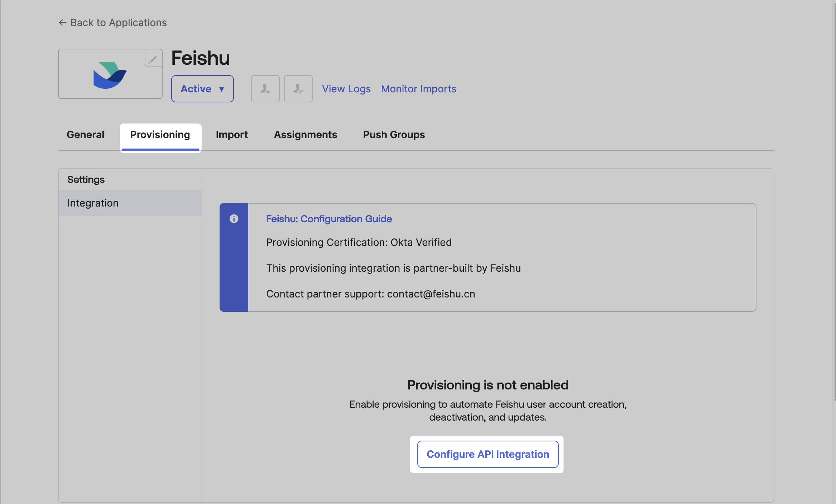Click 'partner-built by Feishu' line
Viewport: 836px width, 504px height.
393,268
